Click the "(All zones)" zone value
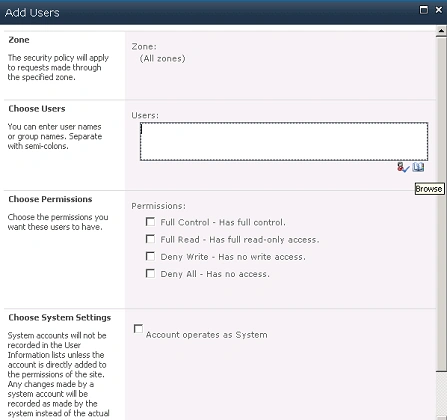Image resolution: width=447 pixels, height=420 pixels. click(x=163, y=59)
